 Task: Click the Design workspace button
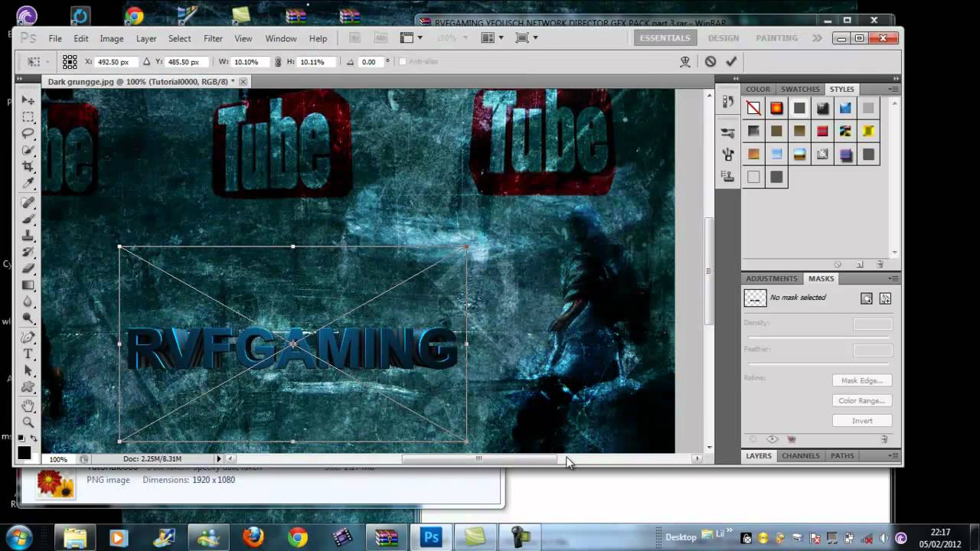coord(723,38)
